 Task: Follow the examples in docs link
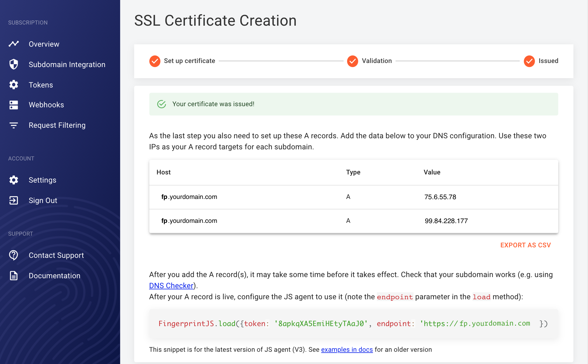pyautogui.click(x=347, y=349)
